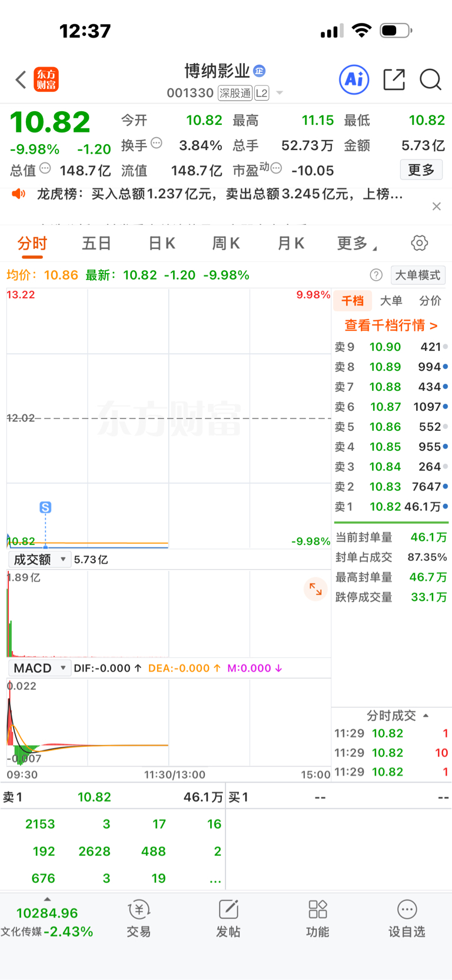Toggle 大单模式 button
This screenshot has width=452, height=980.
418,275
